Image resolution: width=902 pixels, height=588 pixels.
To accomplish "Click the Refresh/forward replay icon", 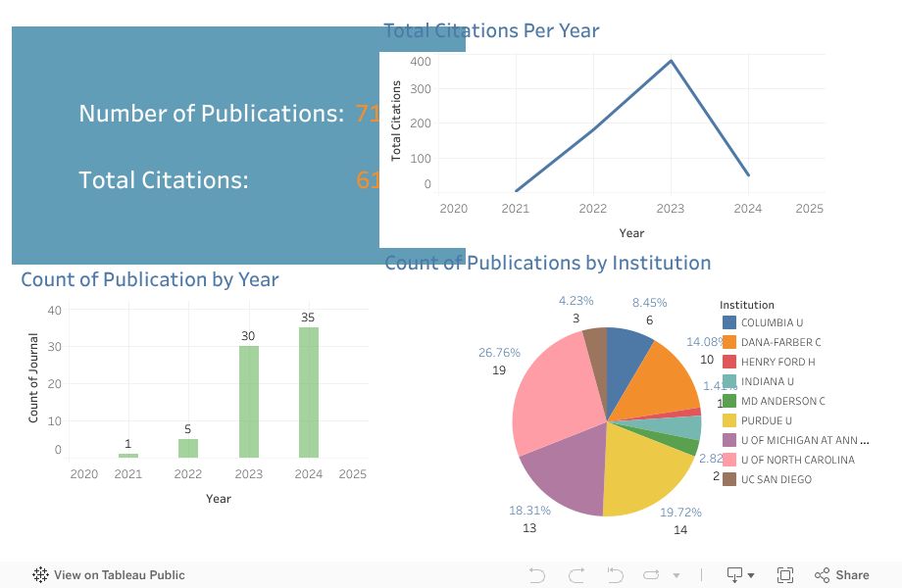I will pos(651,575).
